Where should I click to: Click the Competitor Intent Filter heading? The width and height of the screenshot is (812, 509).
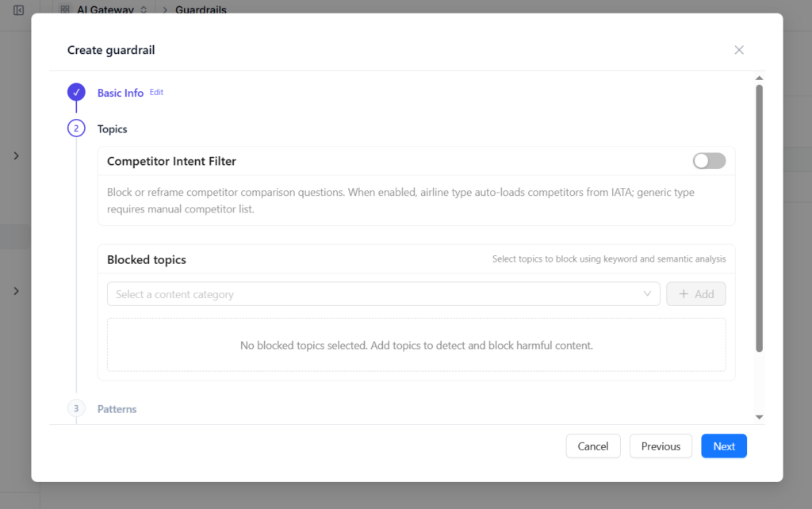(171, 161)
